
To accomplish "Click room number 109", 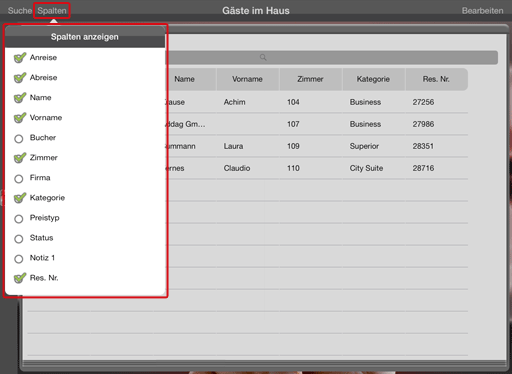I will tap(293, 146).
